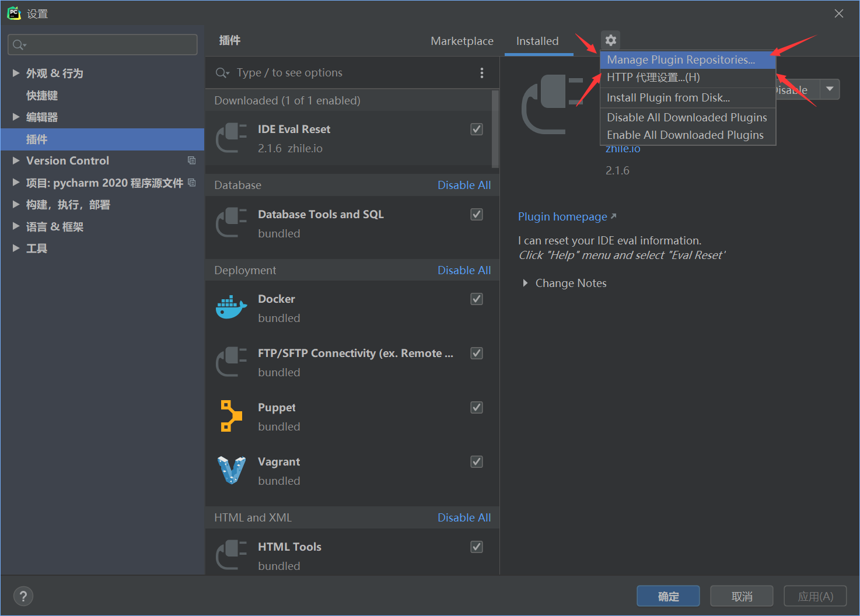Select the Docker plugin whale icon

point(231,307)
